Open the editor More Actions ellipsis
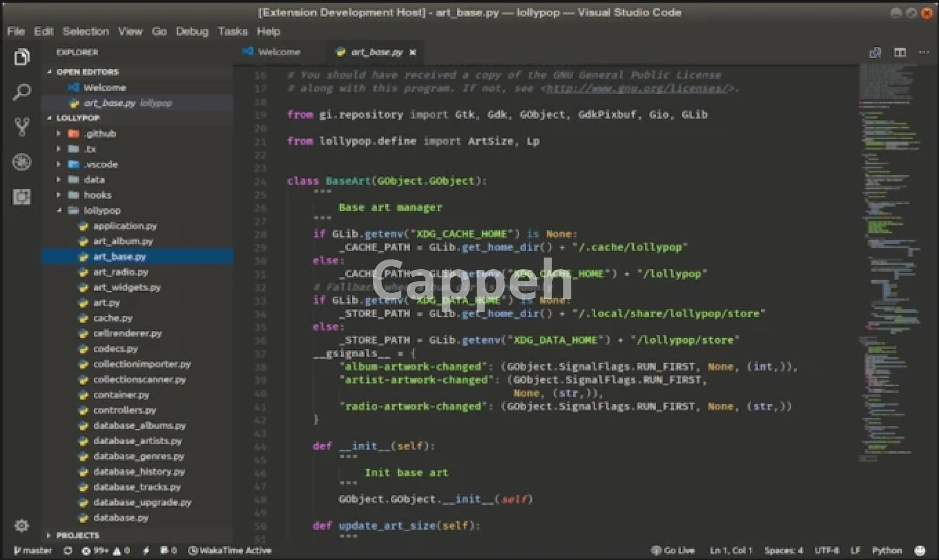This screenshot has width=939, height=560. 924,52
